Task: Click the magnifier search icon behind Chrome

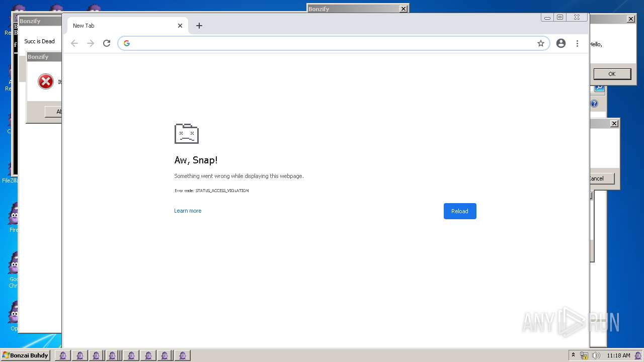Action: point(599,88)
